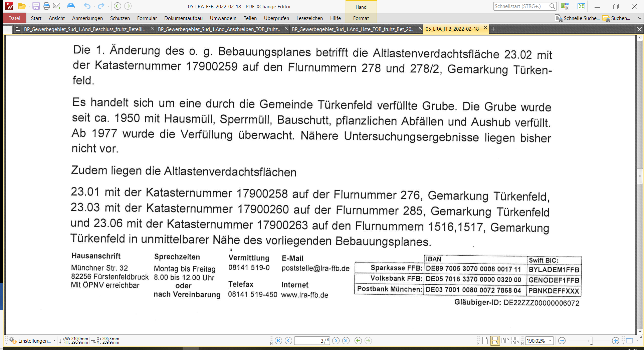Zoom out with the minus button
Screen dimensions: 644x350
coord(562,341)
